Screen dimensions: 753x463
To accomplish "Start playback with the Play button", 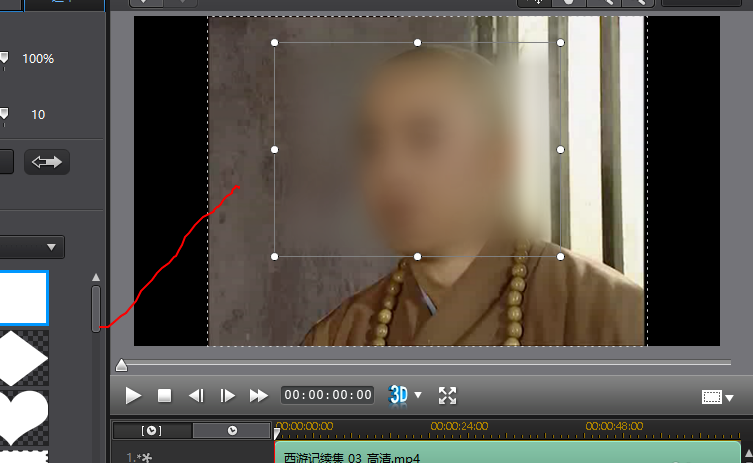I will pyautogui.click(x=133, y=396).
